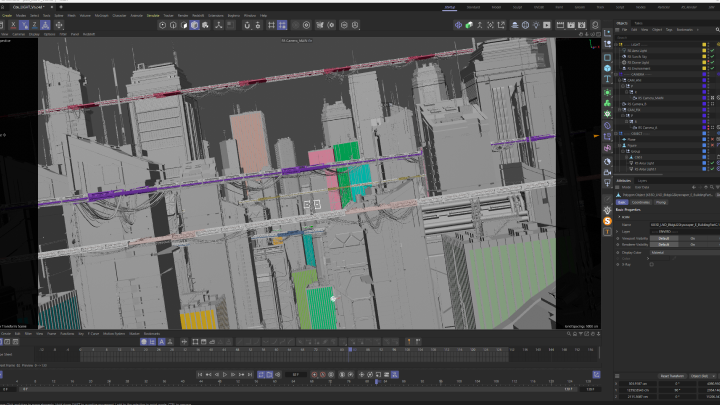Collapse the CAMERA group in Objects
The width and height of the screenshot is (720, 405).
click(616, 74)
